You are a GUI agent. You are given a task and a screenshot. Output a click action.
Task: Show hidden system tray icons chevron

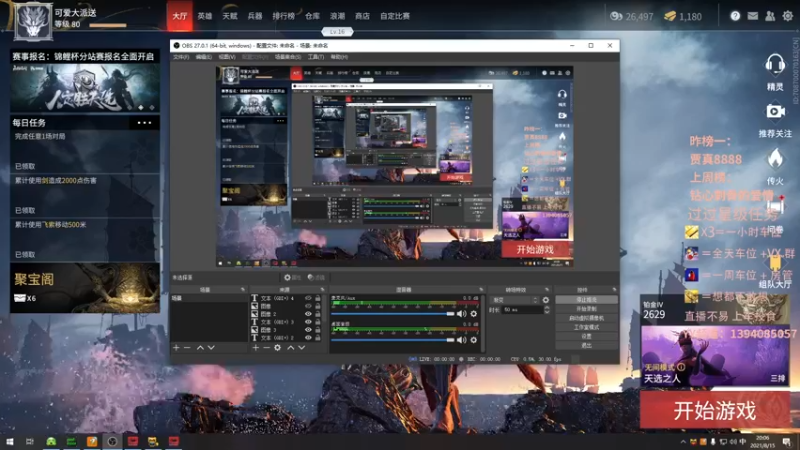click(x=683, y=442)
